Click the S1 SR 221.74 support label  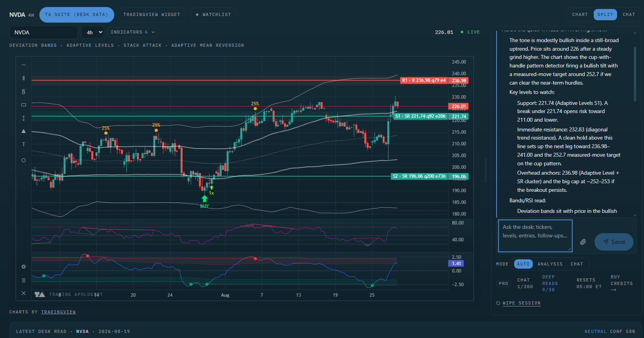(420, 116)
